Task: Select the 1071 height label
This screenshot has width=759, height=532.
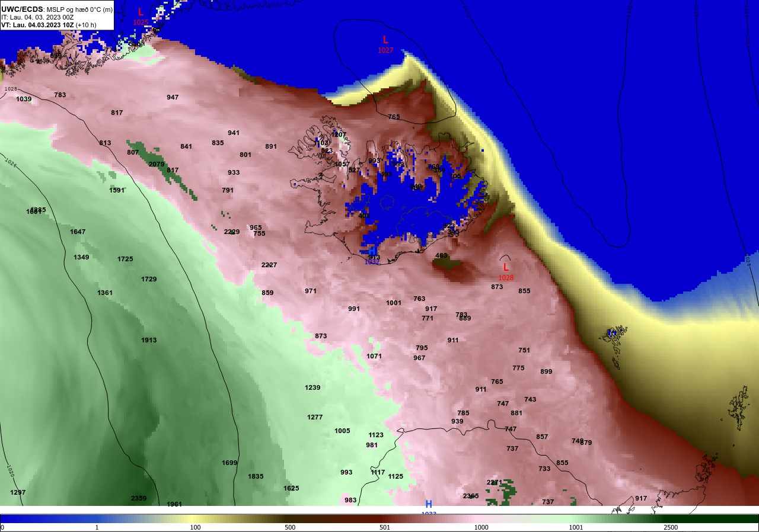Action: click(x=374, y=356)
